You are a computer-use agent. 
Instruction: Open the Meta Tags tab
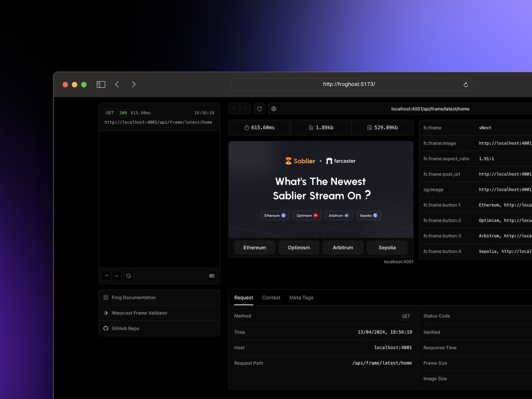301,298
